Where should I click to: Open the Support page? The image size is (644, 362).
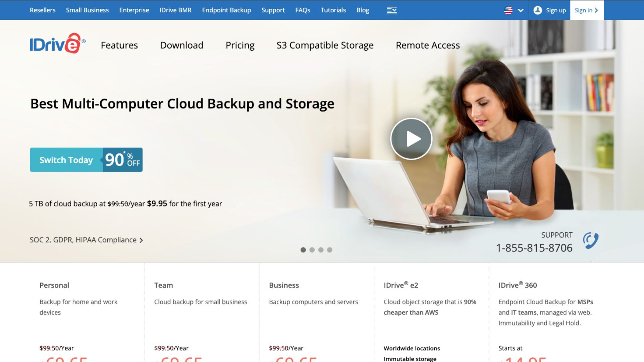coord(273,10)
